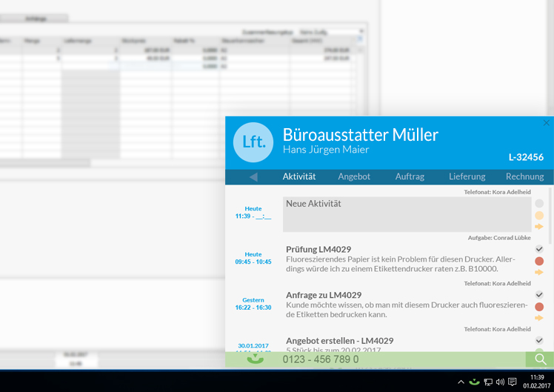Click the phone number 0123 - 456 789 0
This screenshot has height=392, width=554.
[x=320, y=359]
